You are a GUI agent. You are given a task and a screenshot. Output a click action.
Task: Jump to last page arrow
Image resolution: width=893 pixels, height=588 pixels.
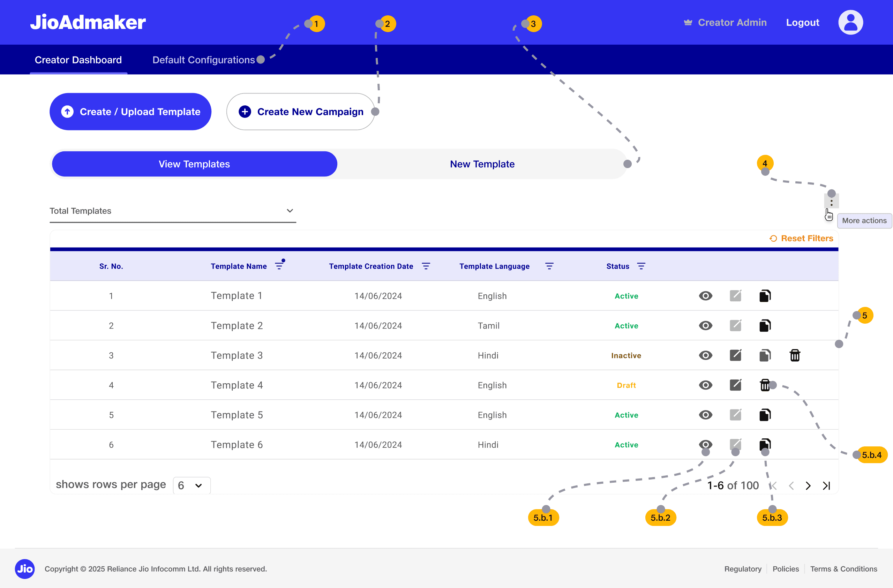(x=826, y=485)
